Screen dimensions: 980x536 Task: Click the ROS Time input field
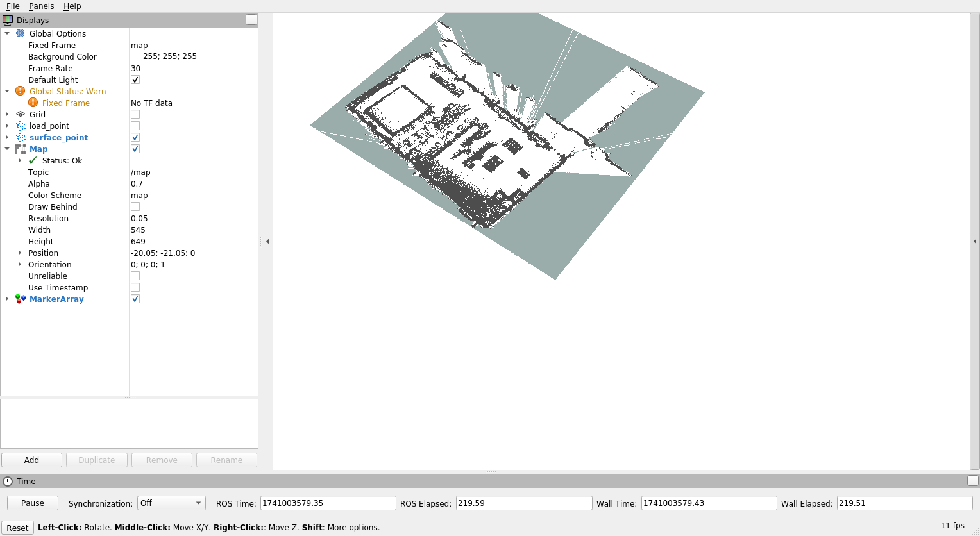328,503
